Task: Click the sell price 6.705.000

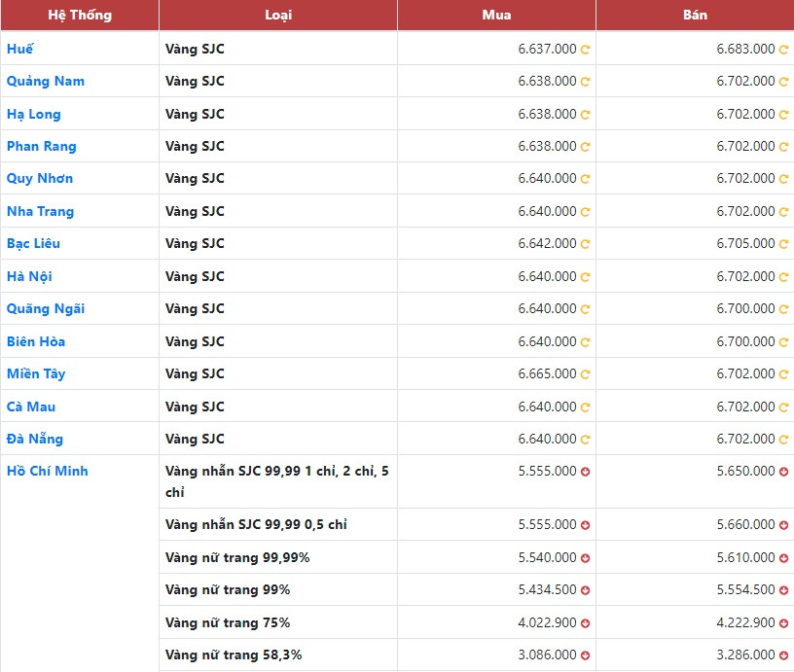Action: click(746, 244)
